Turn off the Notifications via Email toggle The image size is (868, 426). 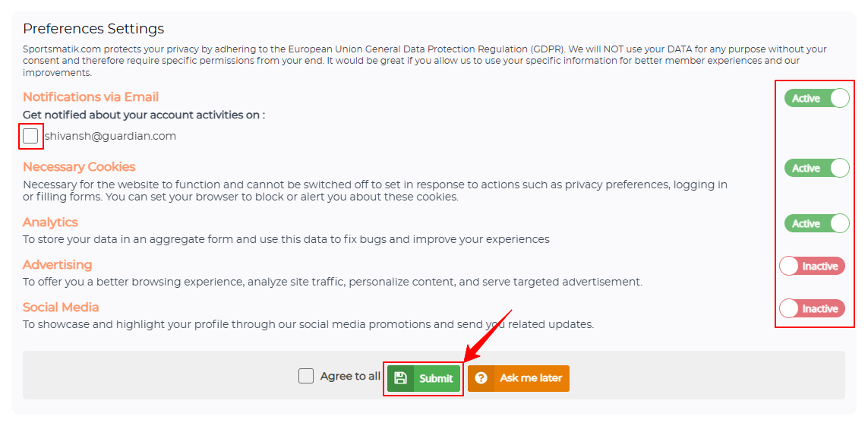tap(816, 99)
